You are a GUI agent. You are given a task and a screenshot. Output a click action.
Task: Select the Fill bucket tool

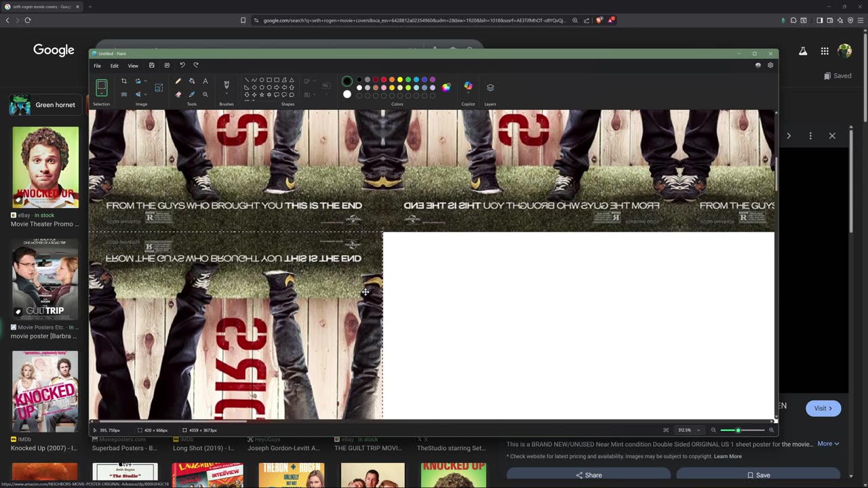click(192, 81)
